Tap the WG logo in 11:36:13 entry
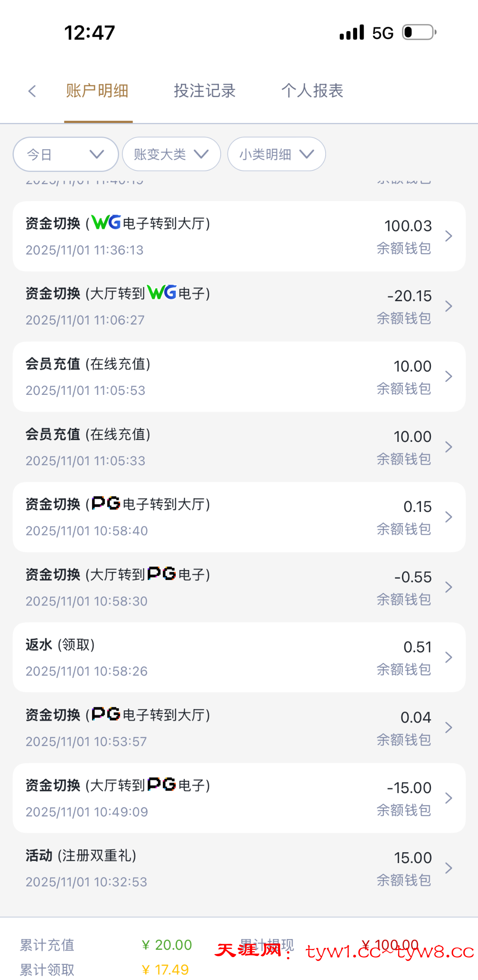 106,223
